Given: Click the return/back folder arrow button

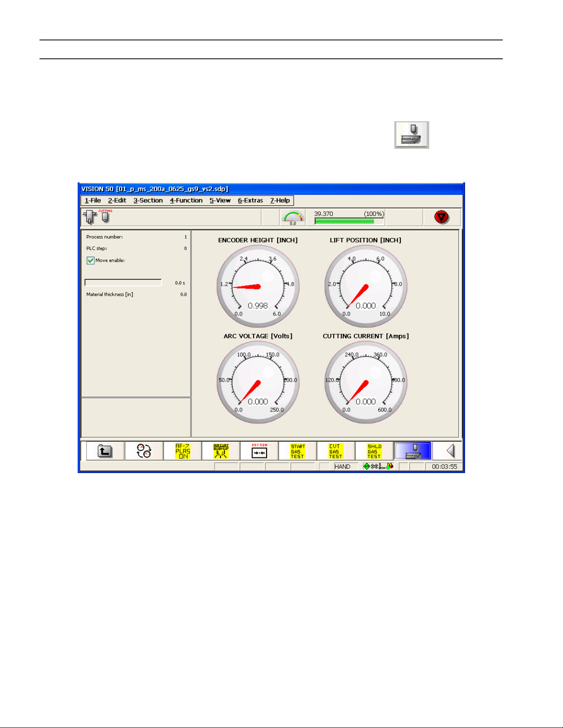Looking at the screenshot, I should point(105,451).
